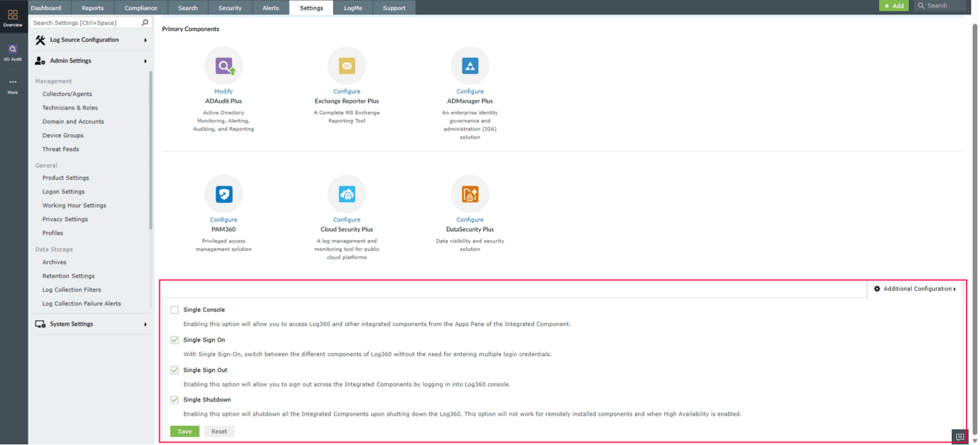Open Device Groups settings
980x445 pixels.
[63, 135]
